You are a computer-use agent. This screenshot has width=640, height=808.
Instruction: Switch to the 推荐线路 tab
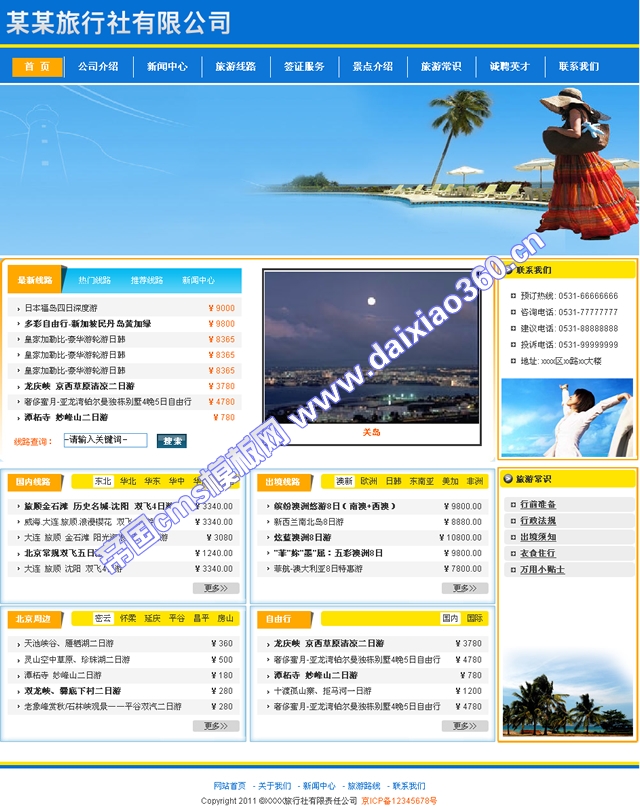pyautogui.click(x=147, y=280)
